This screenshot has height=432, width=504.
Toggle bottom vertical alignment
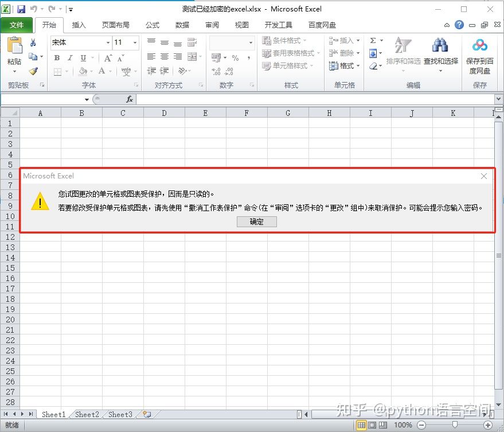tap(178, 43)
